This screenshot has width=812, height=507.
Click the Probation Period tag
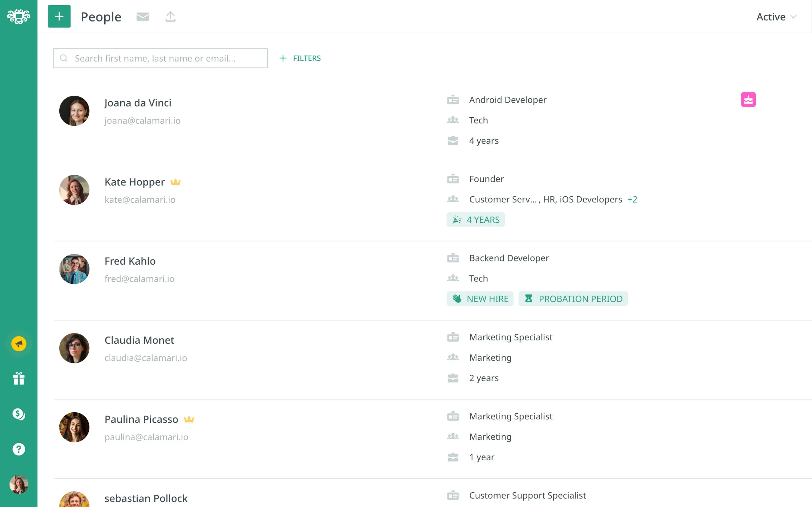coord(573,299)
